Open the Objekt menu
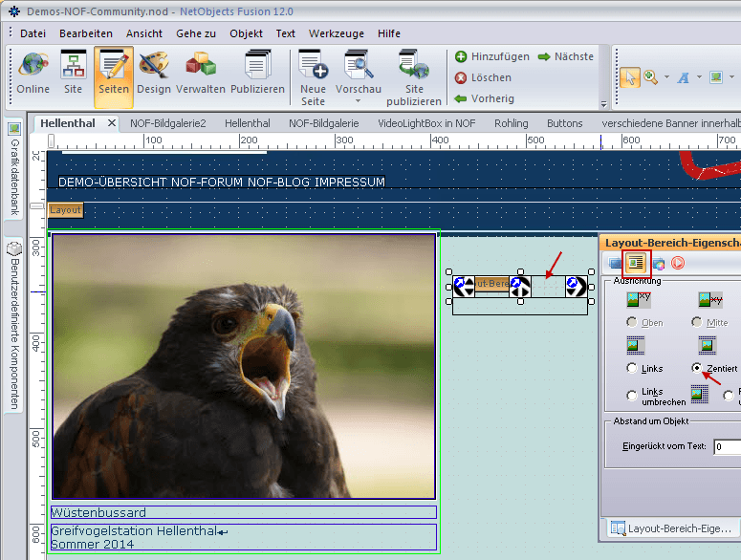The height and width of the screenshot is (560, 741). click(x=246, y=33)
